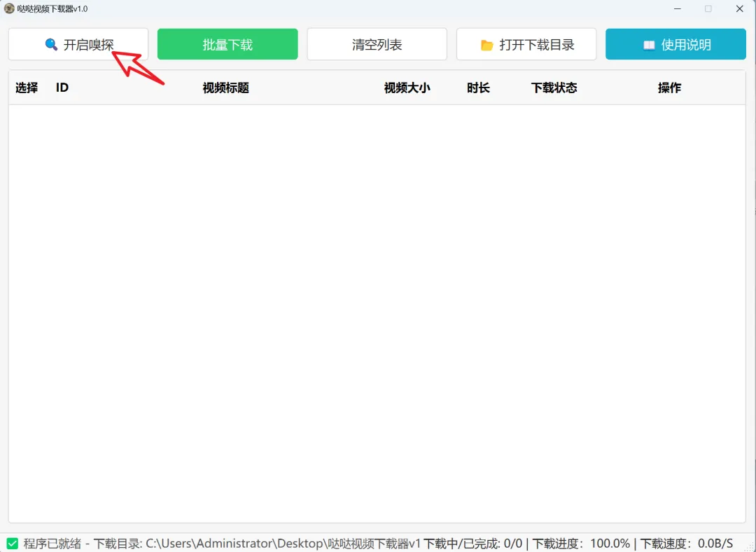The width and height of the screenshot is (756, 552).
Task: Click the 选择 column header
Action: (27, 88)
